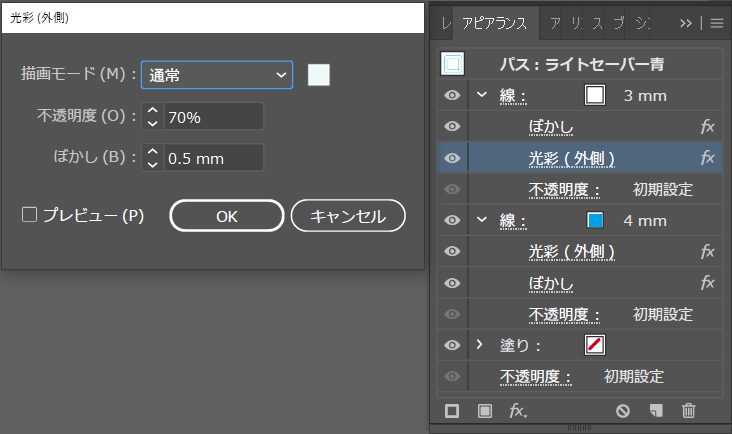The image size is (732, 434).
Task: Switch to the collapsed レ tab
Action: [446, 23]
